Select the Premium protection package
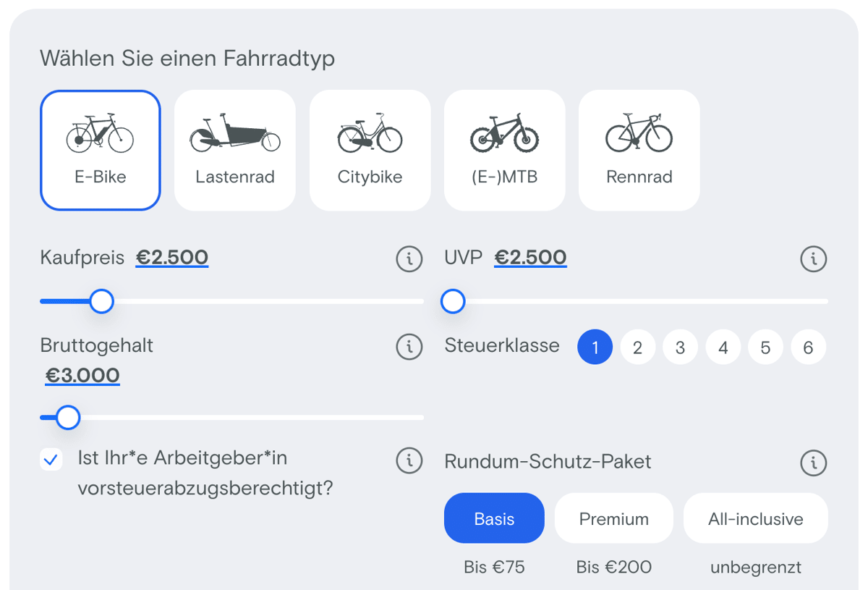The image size is (868, 590). tap(613, 518)
